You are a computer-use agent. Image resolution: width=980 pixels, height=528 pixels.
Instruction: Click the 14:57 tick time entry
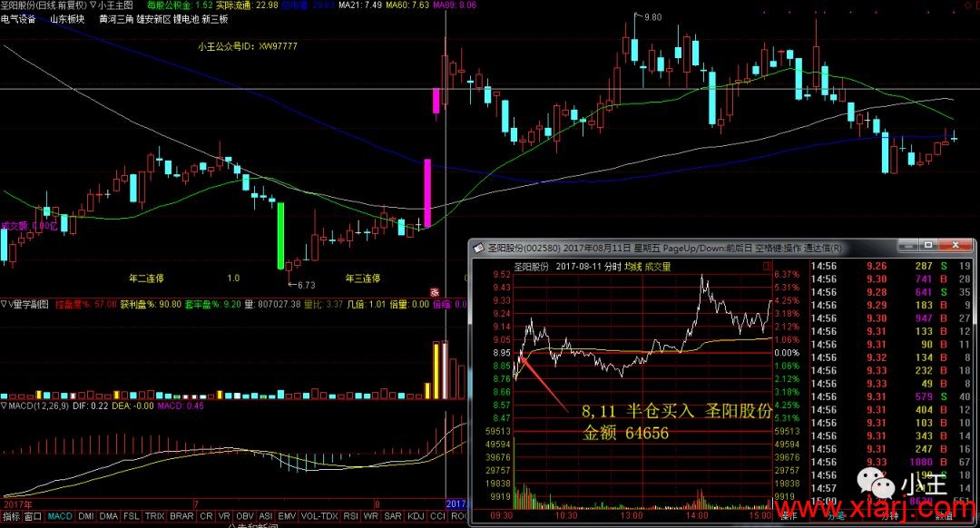point(823,488)
